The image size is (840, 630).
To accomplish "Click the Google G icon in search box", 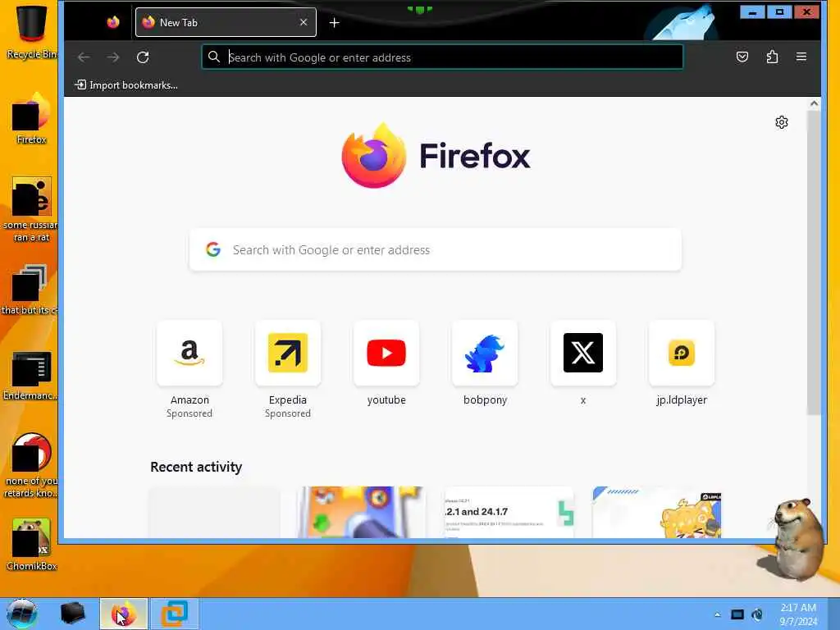I will (213, 249).
